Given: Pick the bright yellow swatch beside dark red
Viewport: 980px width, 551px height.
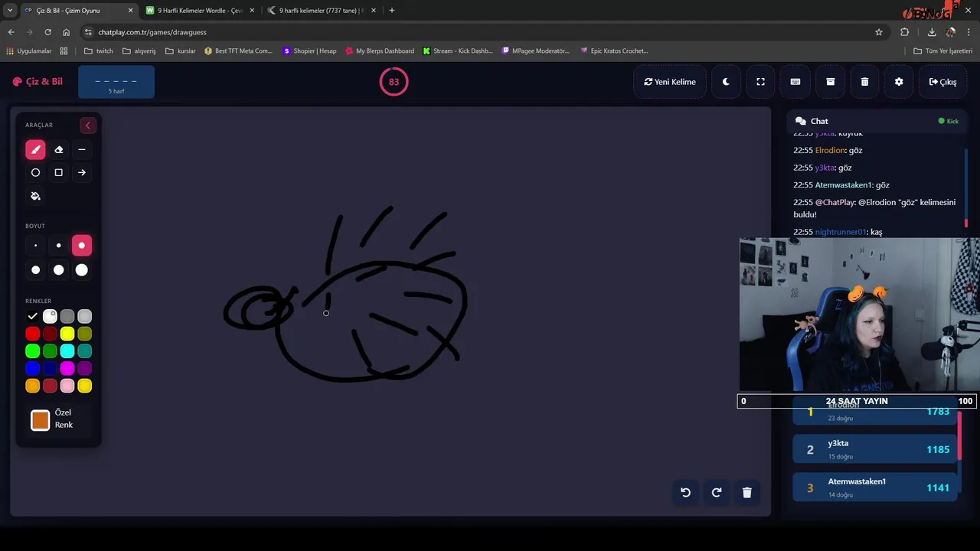Looking at the screenshot, I should [67, 334].
